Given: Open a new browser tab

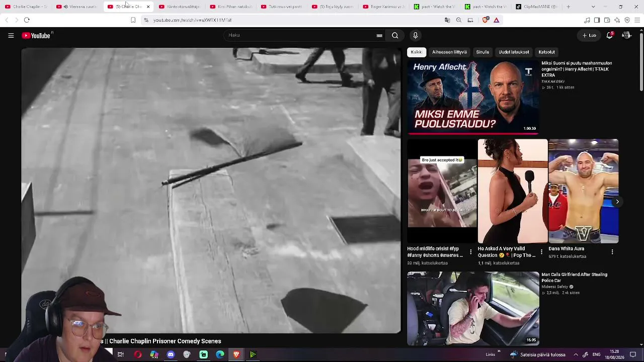Looking at the screenshot, I should (569, 7).
